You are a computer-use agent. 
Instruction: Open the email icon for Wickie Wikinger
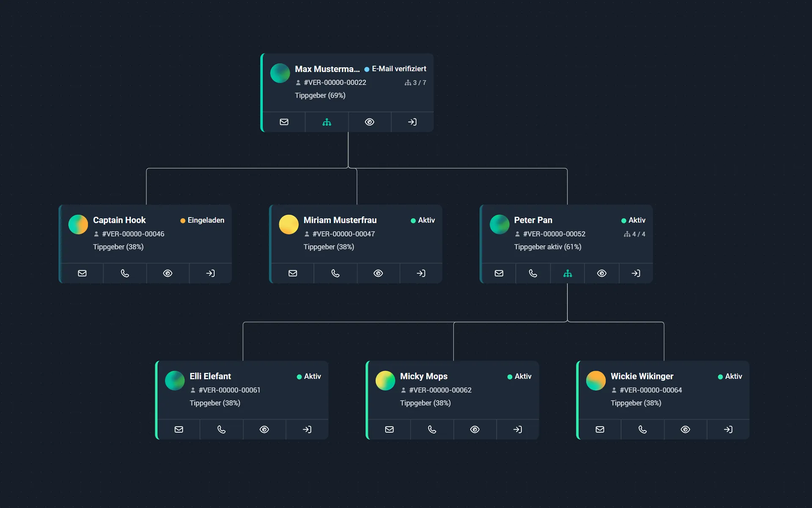click(599, 429)
